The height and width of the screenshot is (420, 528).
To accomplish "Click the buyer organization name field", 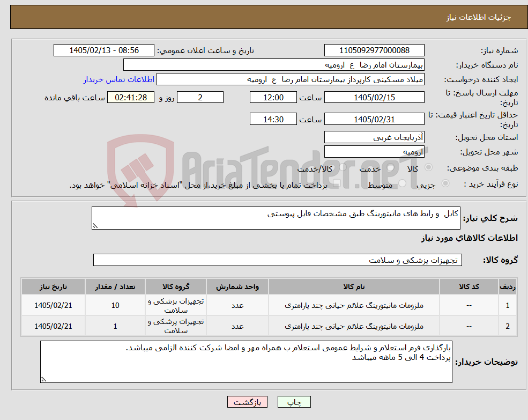I will click(274, 65).
